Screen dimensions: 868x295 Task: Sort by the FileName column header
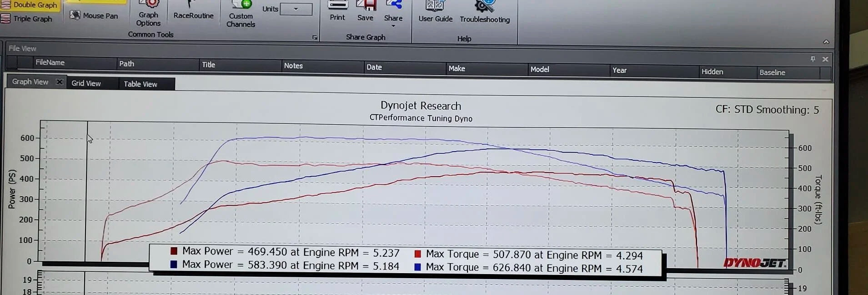(x=50, y=62)
